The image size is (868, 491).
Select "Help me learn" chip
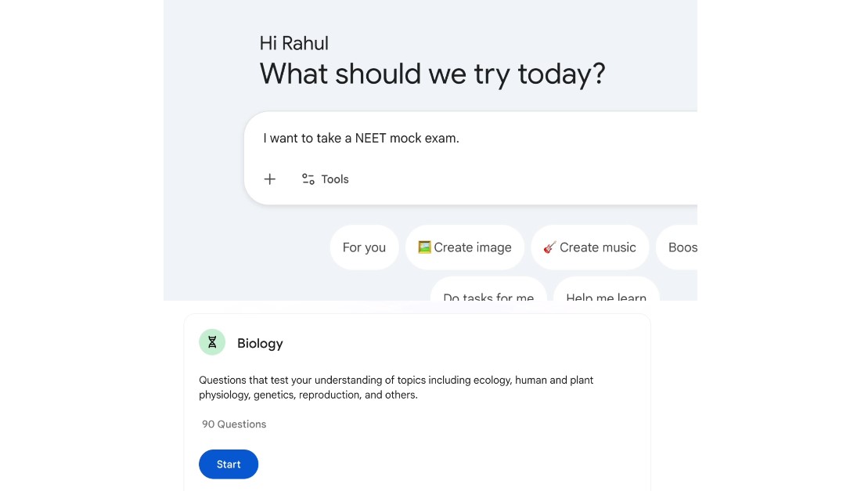tap(606, 296)
